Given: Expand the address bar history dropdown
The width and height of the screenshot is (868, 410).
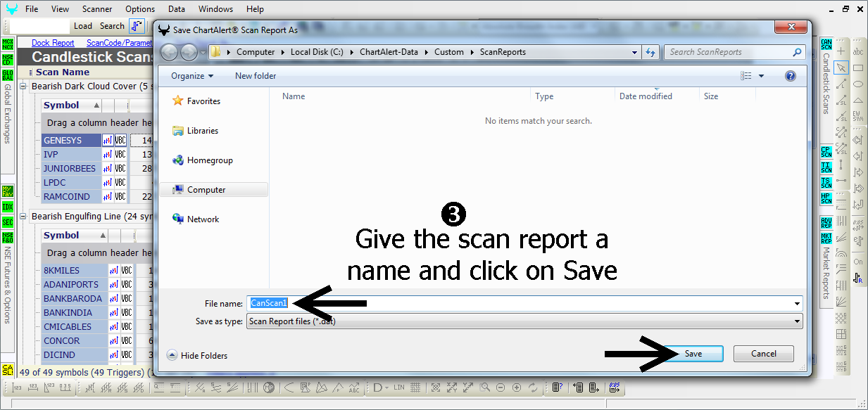Looking at the screenshot, I should (x=634, y=52).
